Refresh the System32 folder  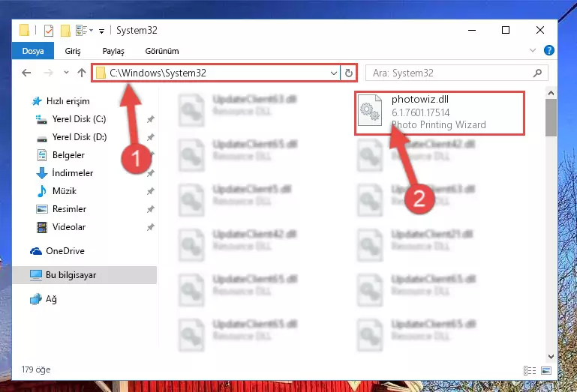tap(348, 73)
